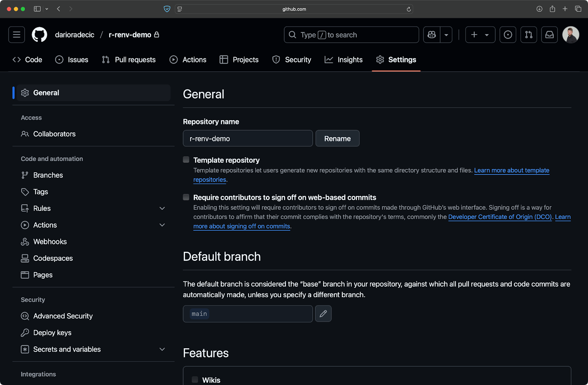The image size is (588, 385).
Task: Reload the page in Safari
Action: tap(409, 9)
